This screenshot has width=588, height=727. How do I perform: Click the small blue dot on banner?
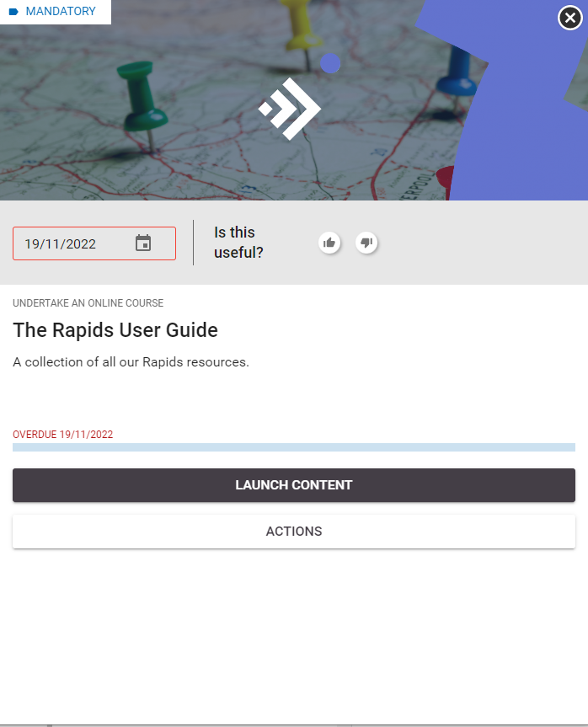(x=330, y=63)
